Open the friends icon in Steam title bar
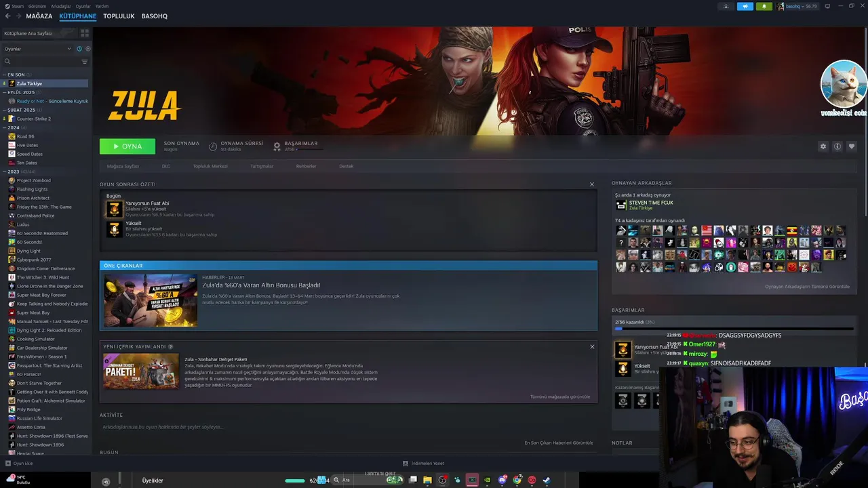The width and height of the screenshot is (868, 488). [x=726, y=6]
